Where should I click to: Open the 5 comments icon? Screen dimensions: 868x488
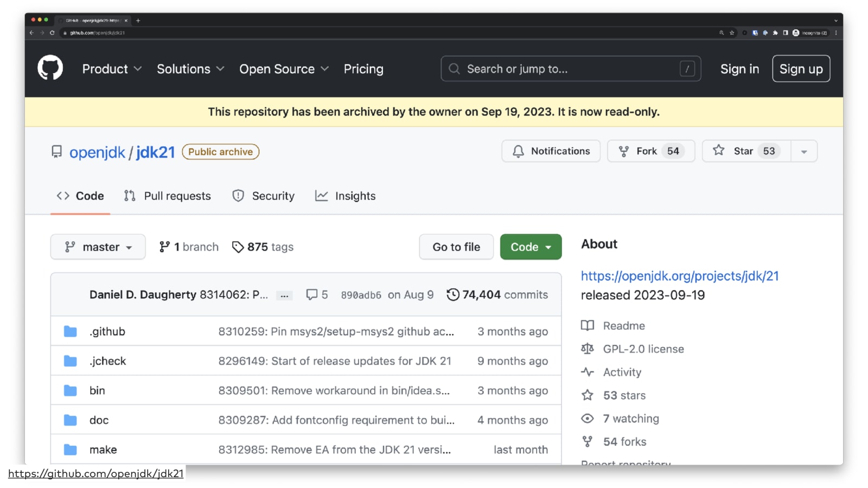(x=317, y=294)
